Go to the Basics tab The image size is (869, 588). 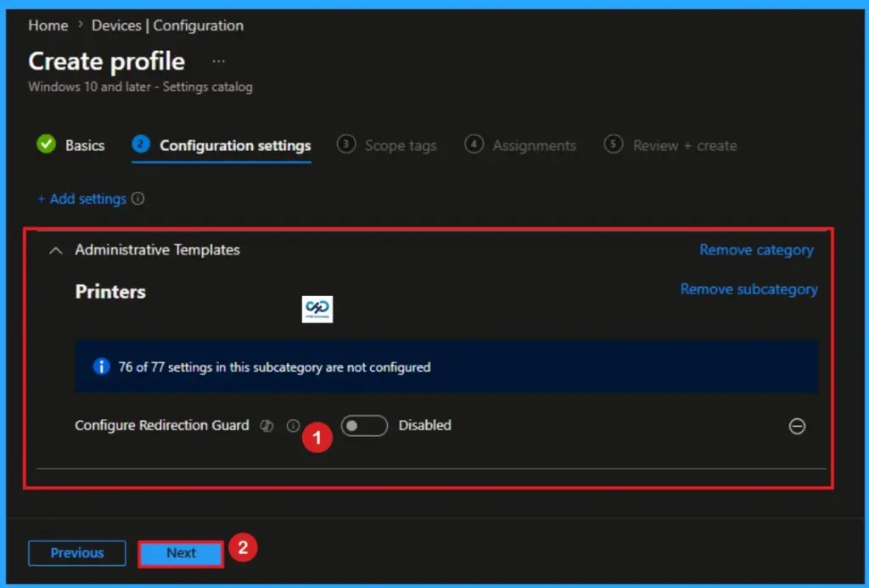[x=71, y=145]
